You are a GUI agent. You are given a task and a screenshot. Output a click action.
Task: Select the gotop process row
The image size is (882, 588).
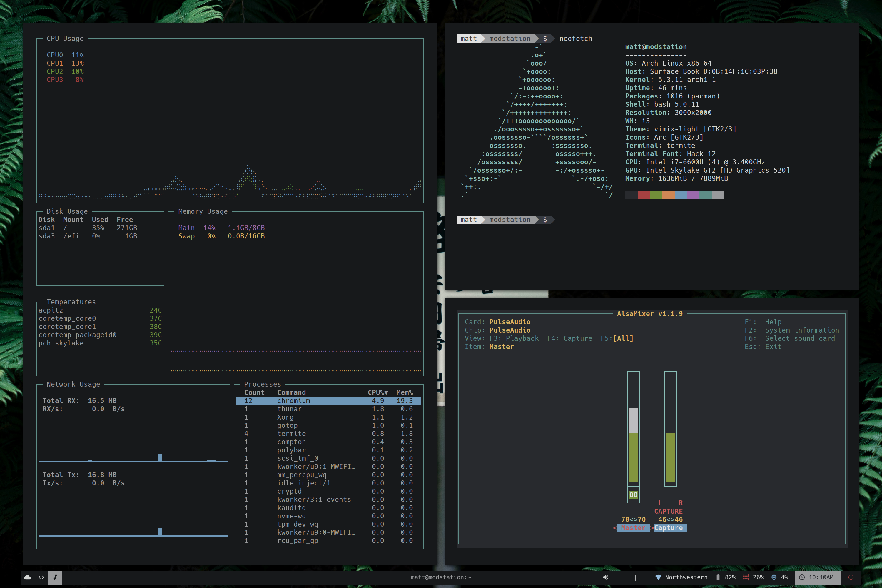328,426
